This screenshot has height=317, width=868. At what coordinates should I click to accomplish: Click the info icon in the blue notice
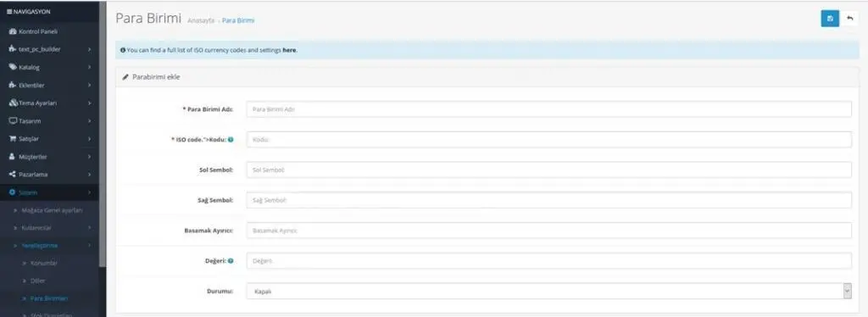123,50
